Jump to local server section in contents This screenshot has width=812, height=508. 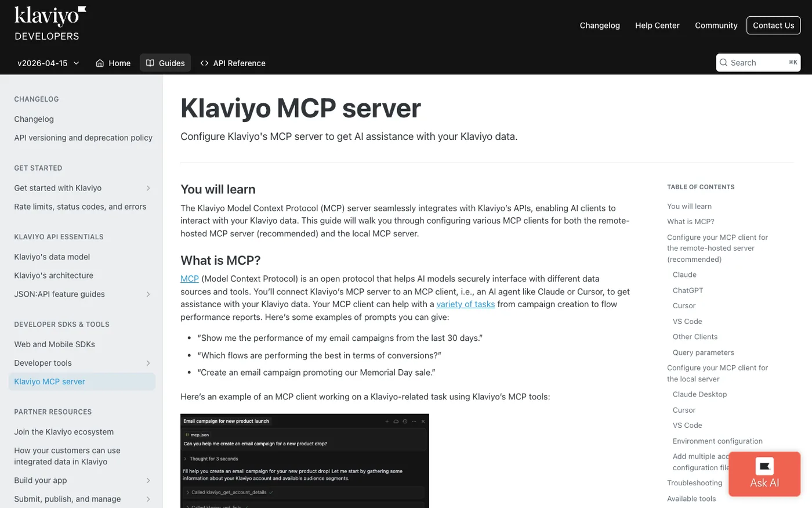tap(717, 373)
